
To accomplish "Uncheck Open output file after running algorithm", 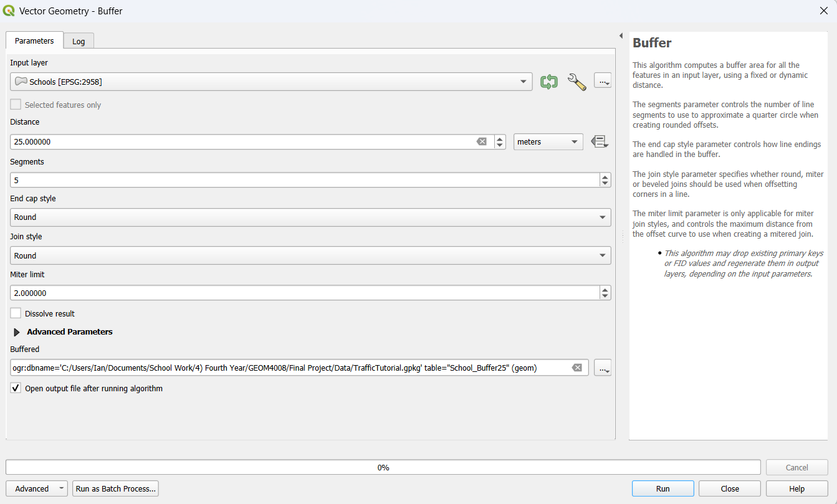I will coord(16,388).
